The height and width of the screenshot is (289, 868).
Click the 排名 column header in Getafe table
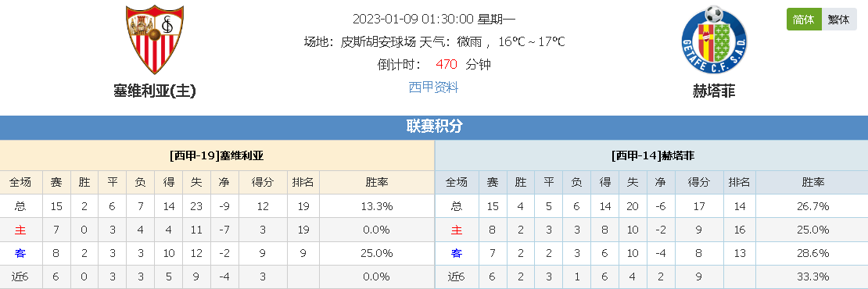coord(739,182)
